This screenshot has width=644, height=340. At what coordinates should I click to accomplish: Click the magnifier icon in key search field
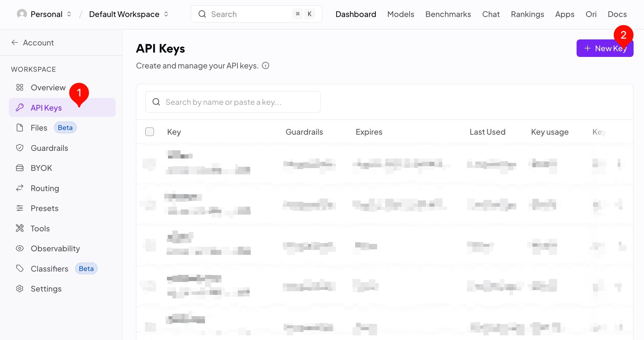coord(156,102)
